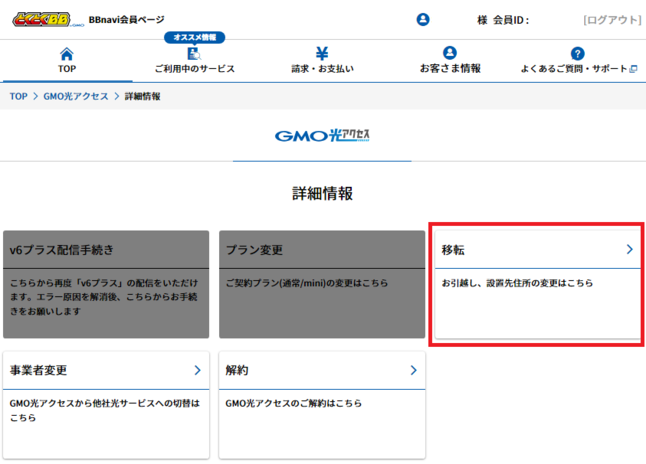This screenshot has width=646, height=464.
Task: Click the external link icon beside サポート
Action: tap(634, 69)
